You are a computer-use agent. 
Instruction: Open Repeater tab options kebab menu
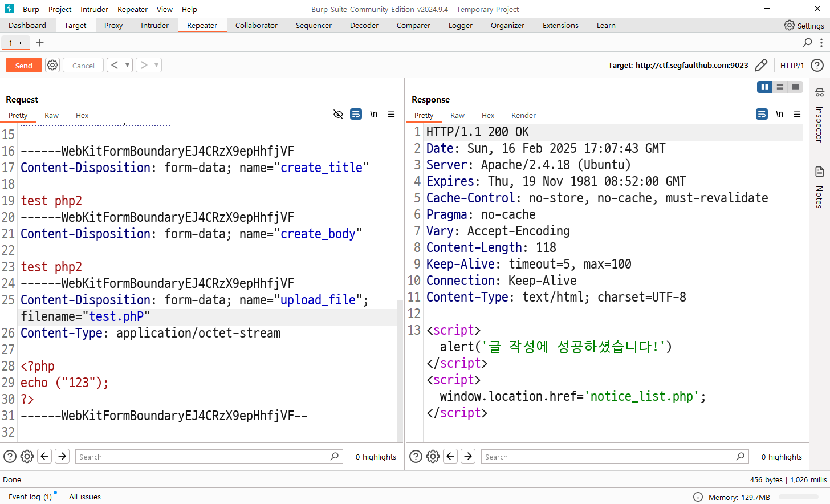click(821, 43)
